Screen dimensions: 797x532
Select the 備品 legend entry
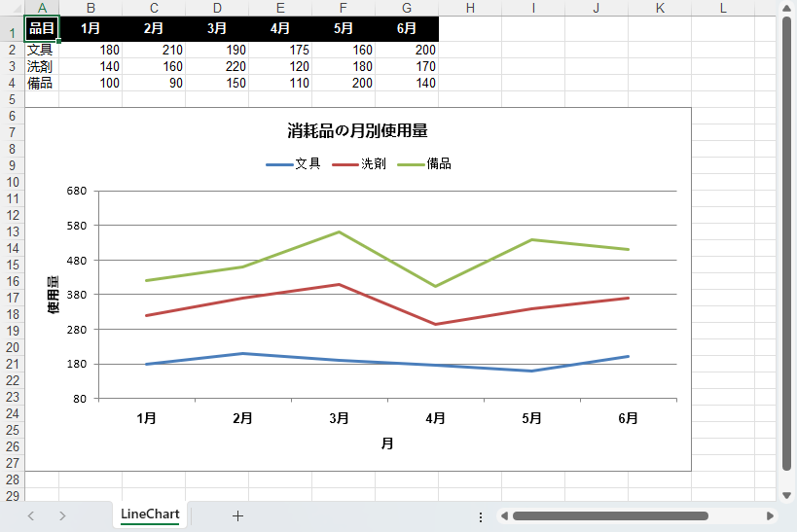(424, 163)
